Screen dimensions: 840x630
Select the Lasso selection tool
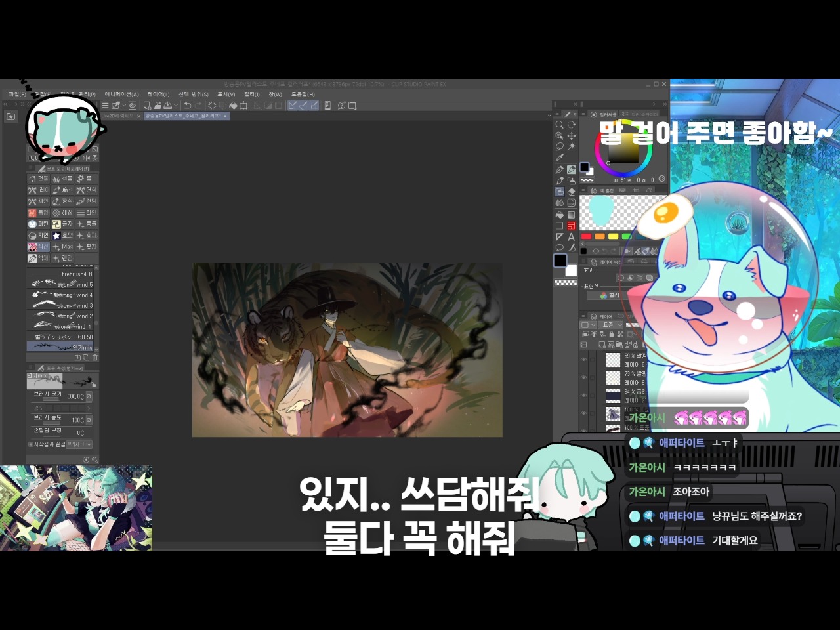560,147
